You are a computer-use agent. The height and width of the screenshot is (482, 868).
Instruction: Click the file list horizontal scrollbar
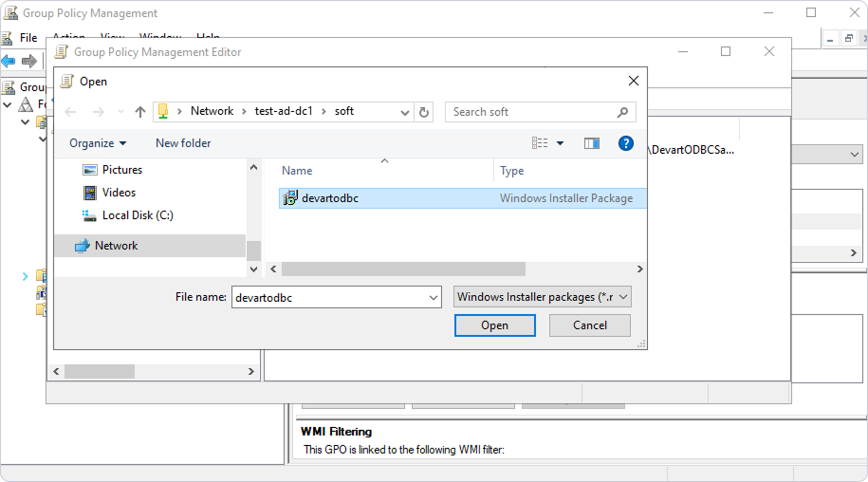pos(403,269)
